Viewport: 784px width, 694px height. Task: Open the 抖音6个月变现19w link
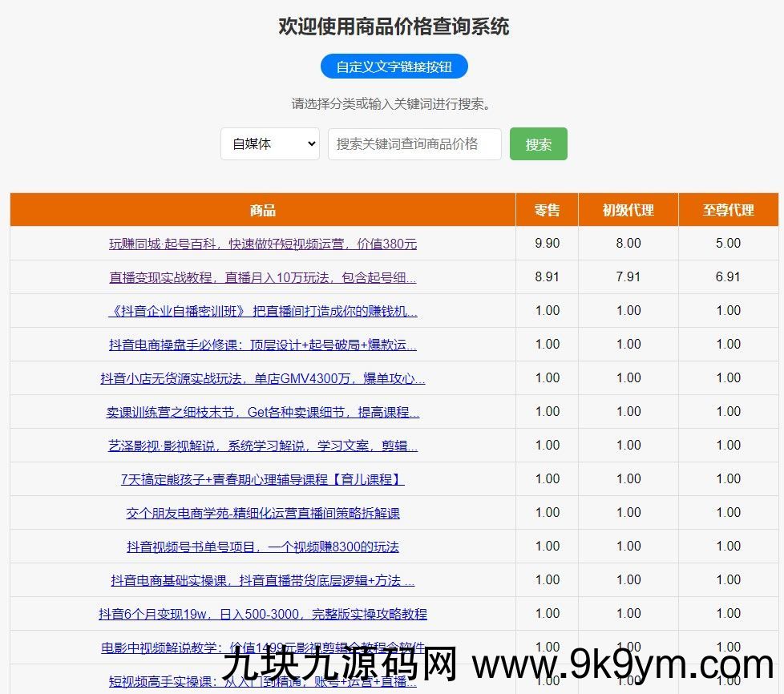tap(263, 614)
